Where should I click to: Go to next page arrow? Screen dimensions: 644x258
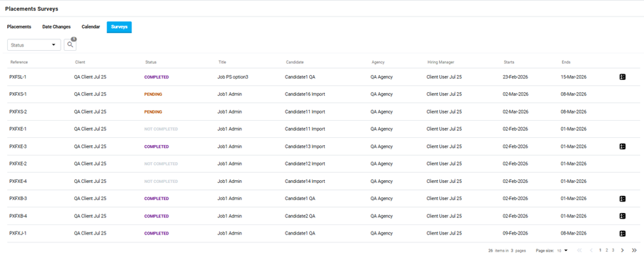(623, 250)
